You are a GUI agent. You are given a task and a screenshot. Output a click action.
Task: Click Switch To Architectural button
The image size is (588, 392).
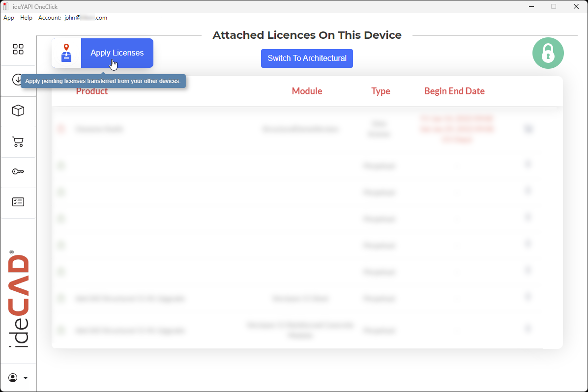[307, 58]
